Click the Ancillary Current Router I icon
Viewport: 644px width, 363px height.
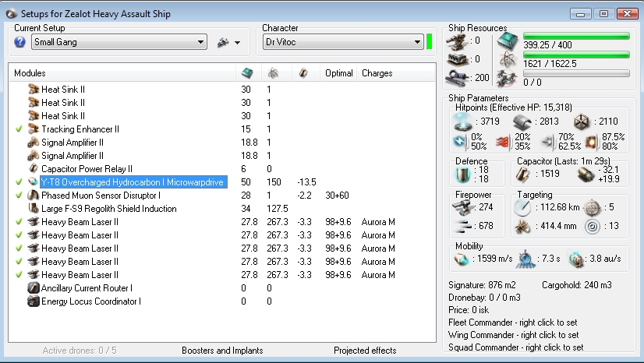pyautogui.click(x=34, y=288)
